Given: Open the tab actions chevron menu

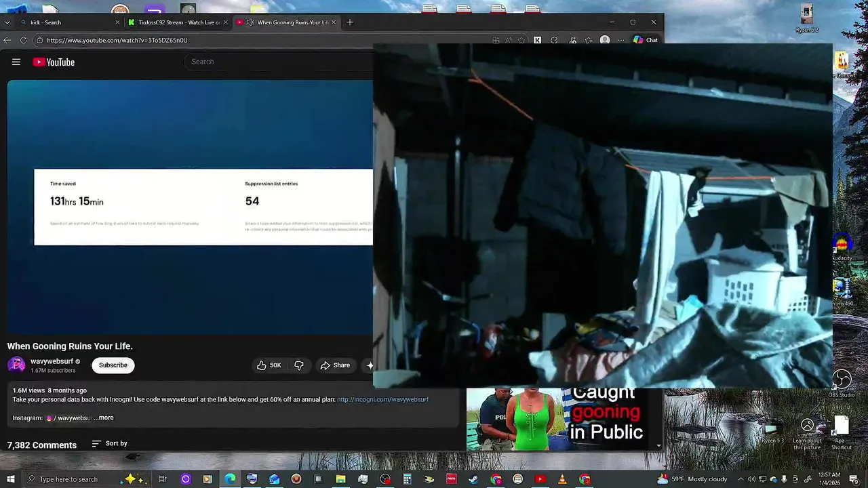Looking at the screenshot, I should click(x=7, y=22).
